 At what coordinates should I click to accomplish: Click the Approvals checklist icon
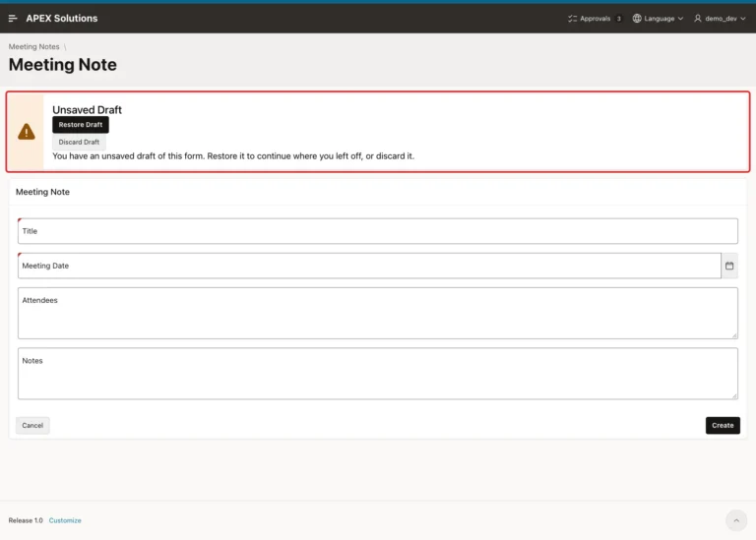pyautogui.click(x=572, y=19)
